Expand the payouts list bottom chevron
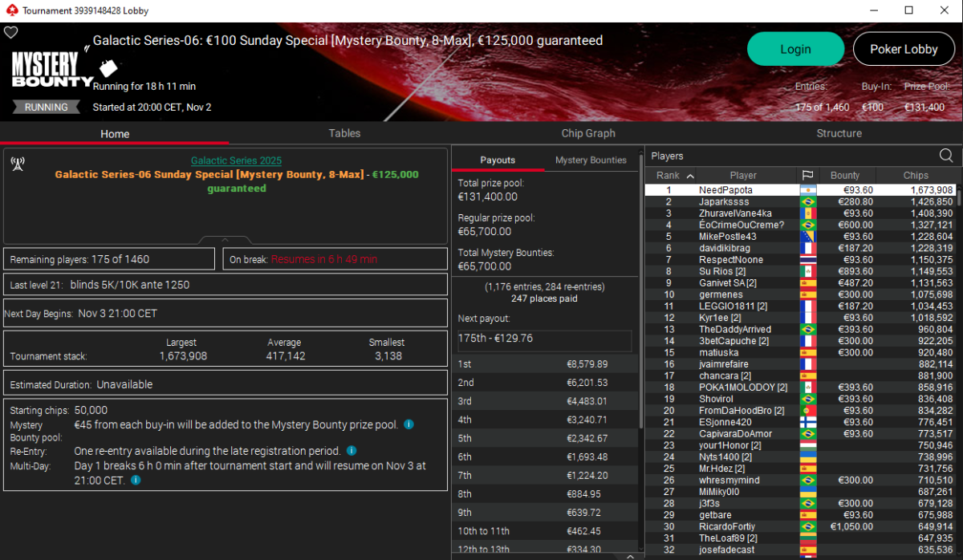This screenshot has width=963, height=560. [630, 555]
